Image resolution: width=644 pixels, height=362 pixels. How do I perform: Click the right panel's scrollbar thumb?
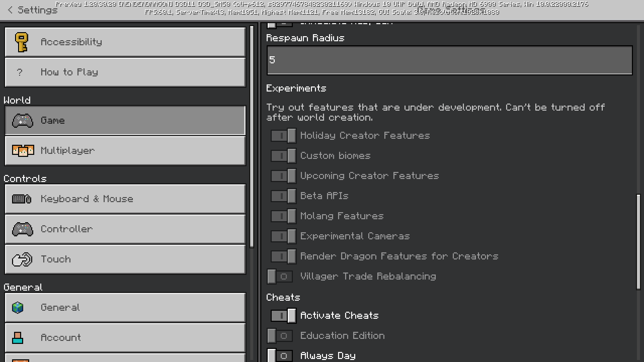(x=638, y=241)
